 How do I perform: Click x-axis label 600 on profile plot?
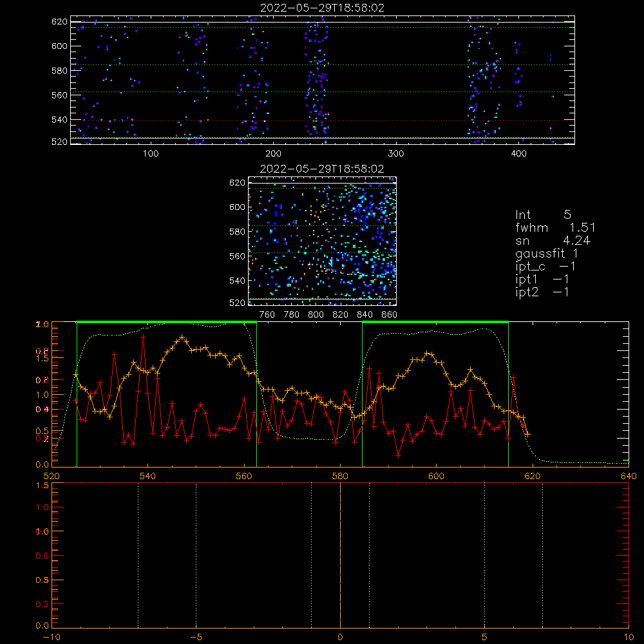click(436, 476)
